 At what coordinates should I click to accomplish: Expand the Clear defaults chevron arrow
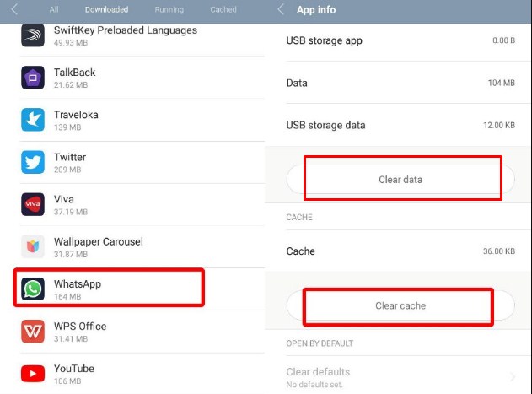[x=513, y=376]
